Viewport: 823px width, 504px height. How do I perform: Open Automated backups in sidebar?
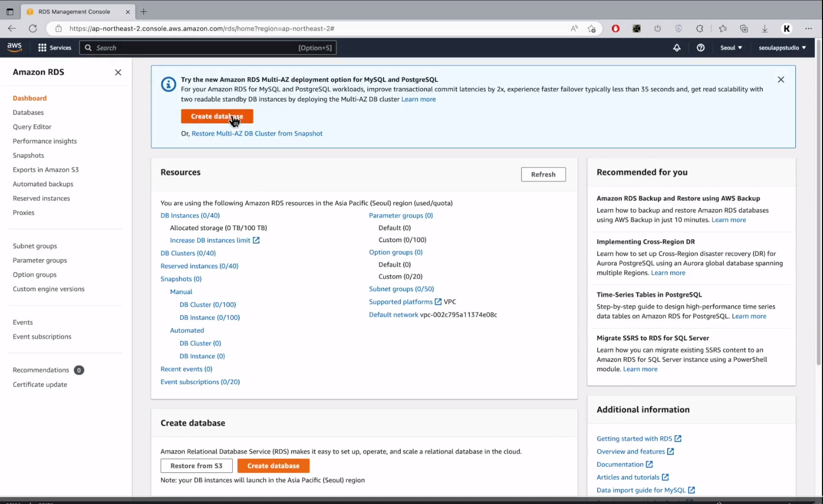point(43,184)
